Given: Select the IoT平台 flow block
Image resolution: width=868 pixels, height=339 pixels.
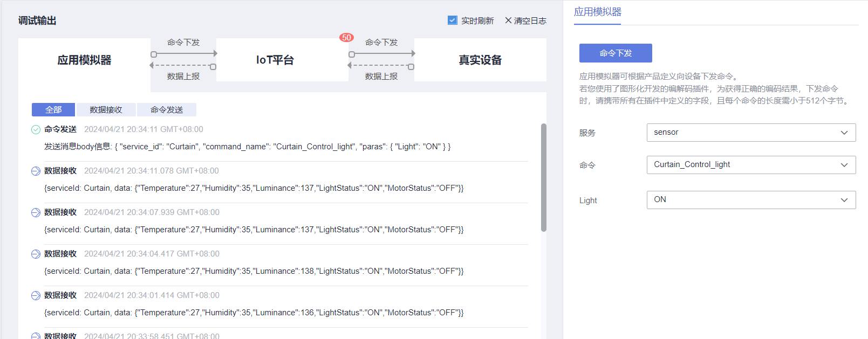Looking at the screenshot, I should pyautogui.click(x=282, y=60).
